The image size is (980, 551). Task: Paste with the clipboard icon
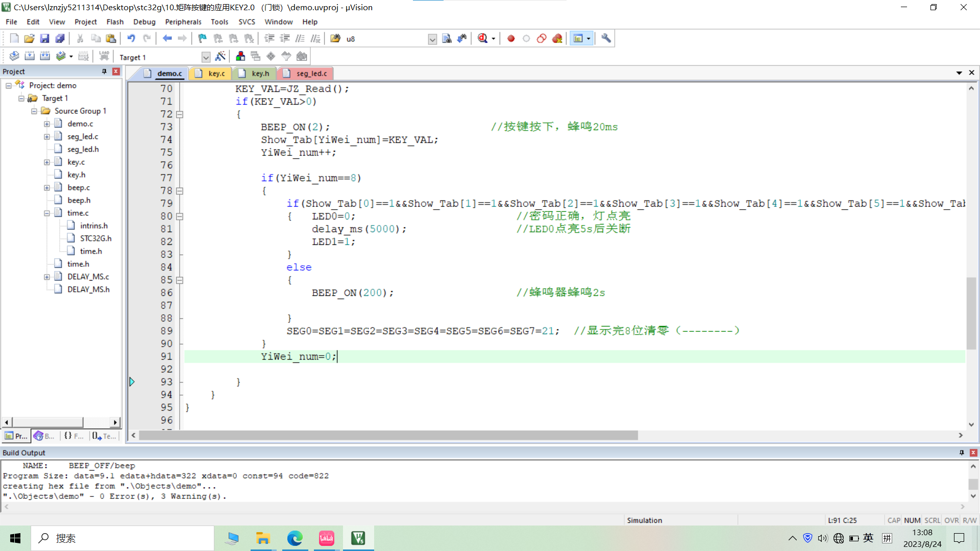(x=111, y=38)
